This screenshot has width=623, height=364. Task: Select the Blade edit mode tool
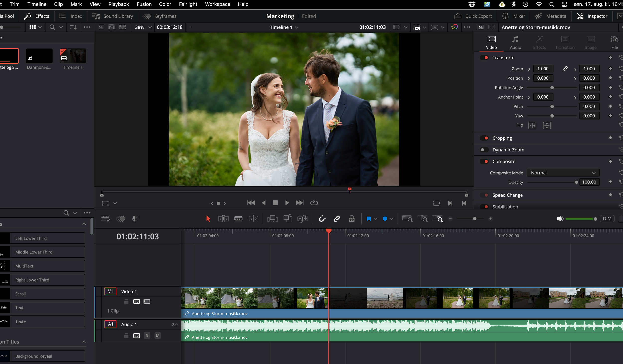(238, 219)
